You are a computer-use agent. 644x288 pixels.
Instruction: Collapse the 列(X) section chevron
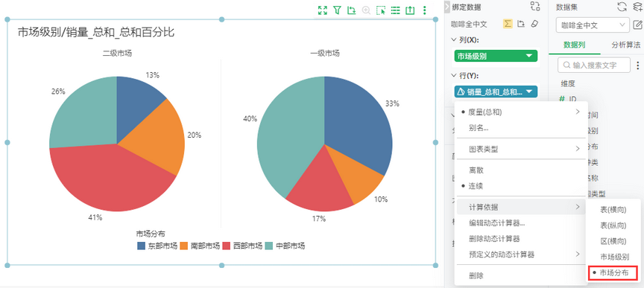pyautogui.click(x=454, y=39)
